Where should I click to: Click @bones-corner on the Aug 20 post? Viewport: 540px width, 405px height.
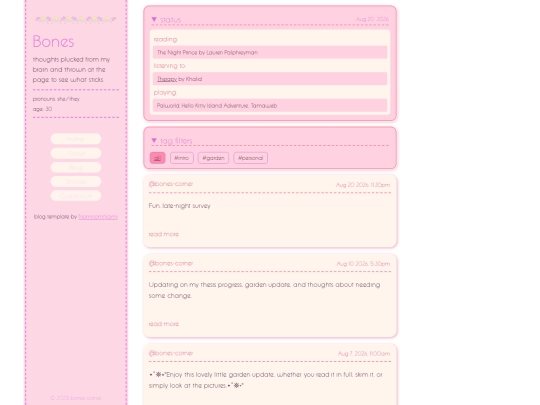click(x=171, y=184)
